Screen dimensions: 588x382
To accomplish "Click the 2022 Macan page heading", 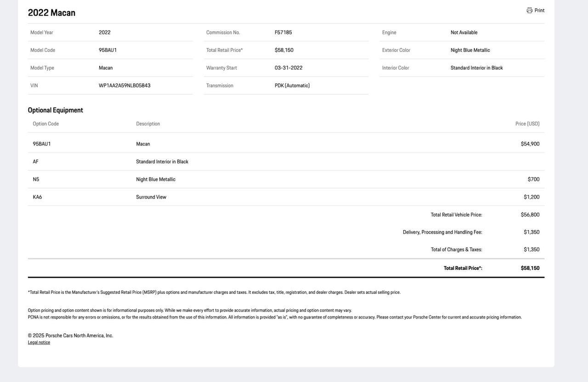I will (51, 13).
